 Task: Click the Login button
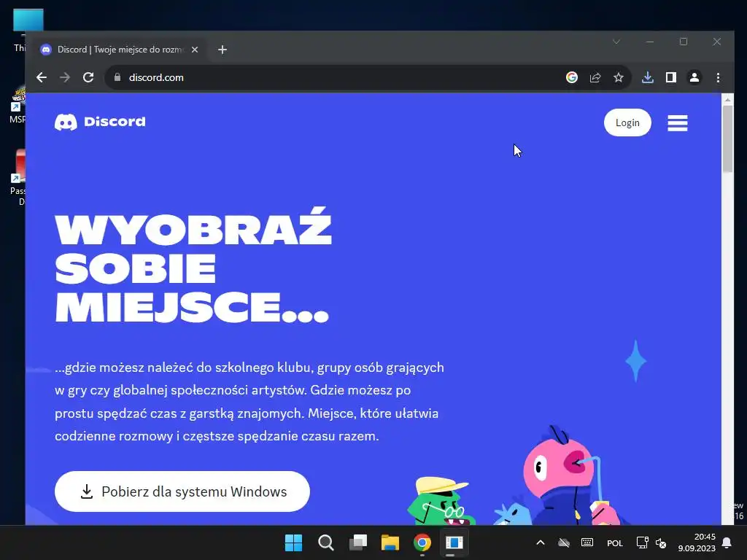[x=627, y=122]
